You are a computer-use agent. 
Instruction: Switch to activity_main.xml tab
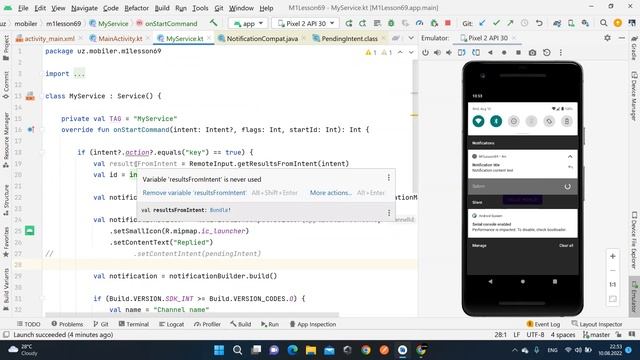click(49, 38)
